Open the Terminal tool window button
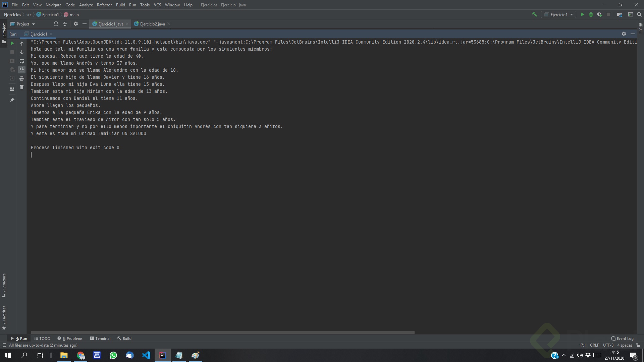Image resolution: width=644 pixels, height=362 pixels. tap(100, 339)
